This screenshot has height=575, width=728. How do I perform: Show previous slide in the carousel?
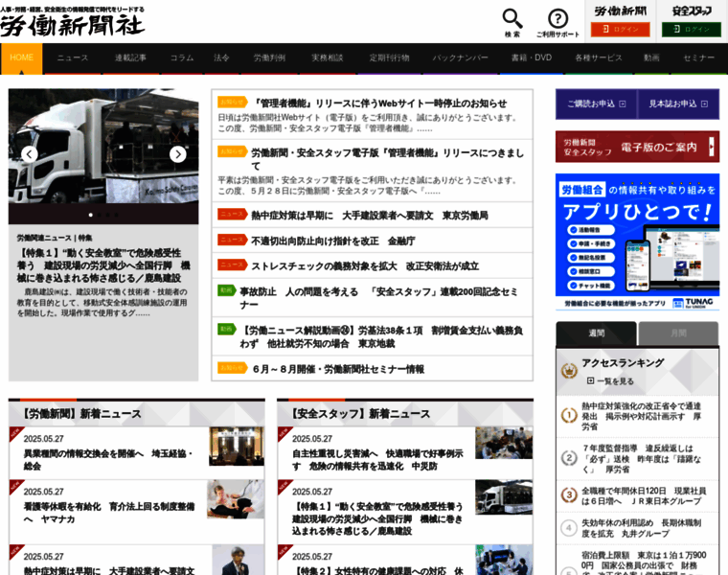[x=30, y=154]
